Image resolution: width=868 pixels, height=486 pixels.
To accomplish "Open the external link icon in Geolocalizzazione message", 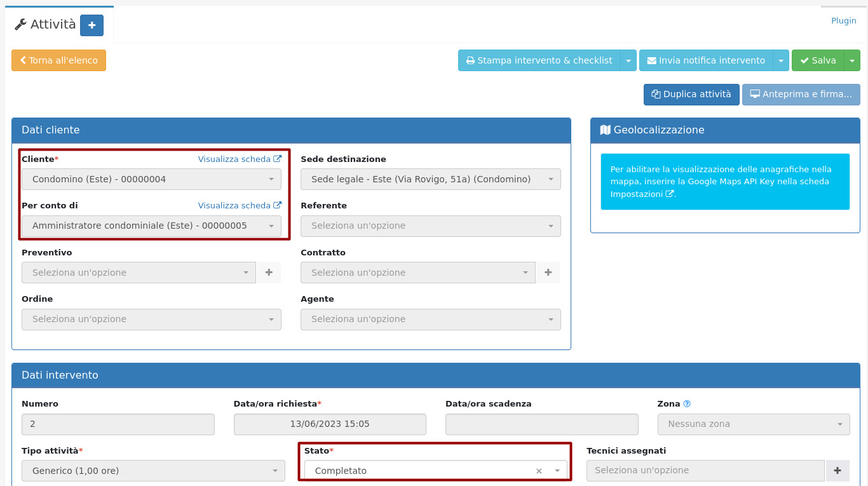I will point(669,194).
